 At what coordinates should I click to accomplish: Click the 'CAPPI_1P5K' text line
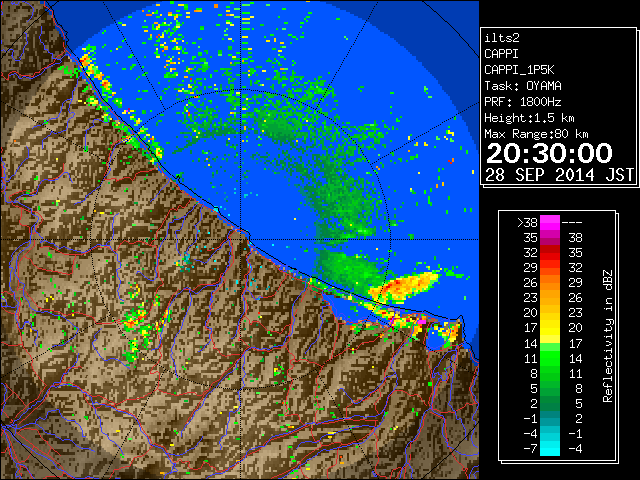[519, 70]
